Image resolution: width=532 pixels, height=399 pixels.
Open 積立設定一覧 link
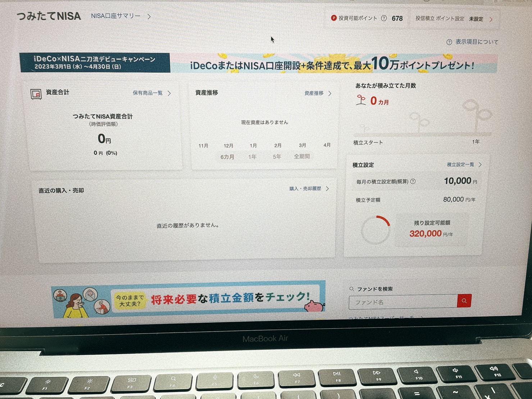point(460,164)
